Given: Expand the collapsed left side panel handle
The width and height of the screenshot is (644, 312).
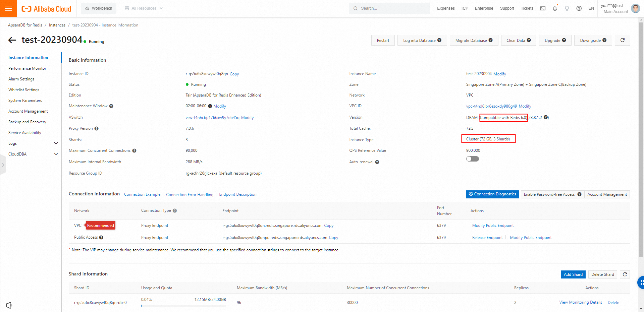Looking at the screenshot, I should 3,165.
